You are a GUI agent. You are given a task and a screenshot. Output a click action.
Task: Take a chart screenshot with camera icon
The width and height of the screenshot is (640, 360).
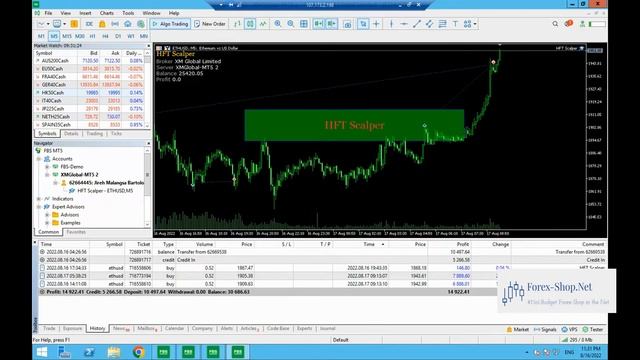coord(347,24)
